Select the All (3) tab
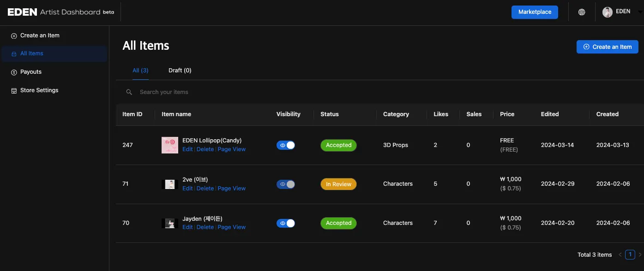Screen dimensions: 644x271 pos(140,71)
